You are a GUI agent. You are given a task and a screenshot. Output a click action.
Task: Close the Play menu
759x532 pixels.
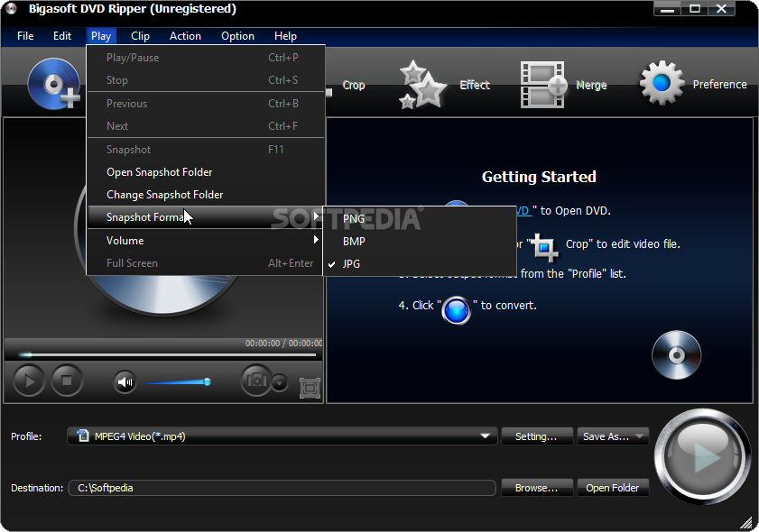tap(101, 36)
